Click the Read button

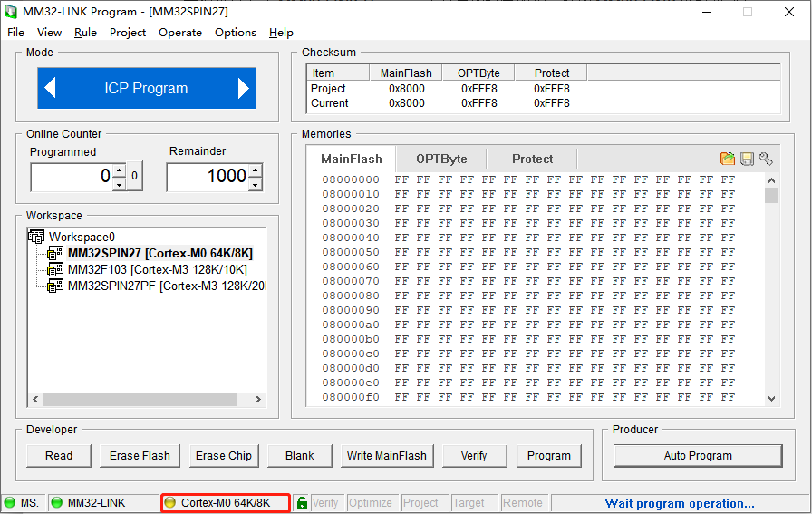pyautogui.click(x=59, y=455)
